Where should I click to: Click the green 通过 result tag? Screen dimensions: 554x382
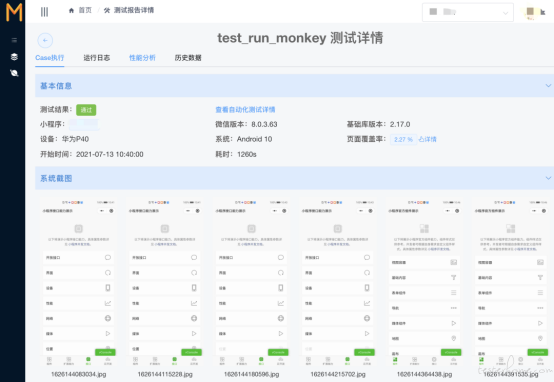tap(86, 110)
